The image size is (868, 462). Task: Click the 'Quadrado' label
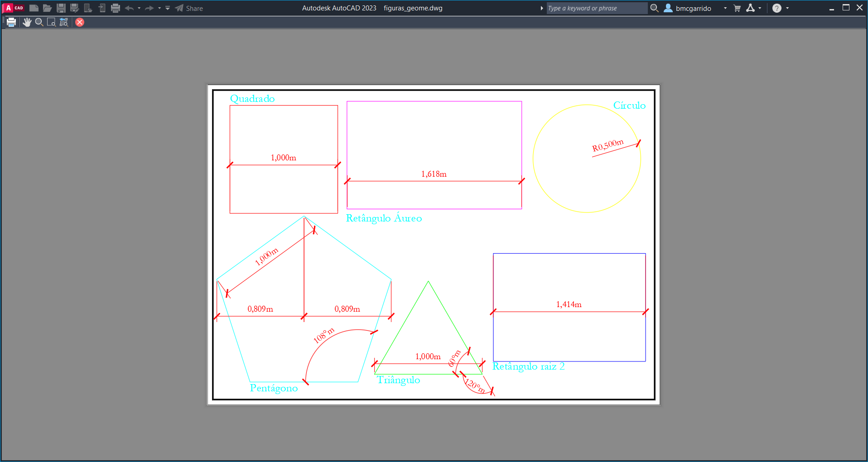(252, 99)
